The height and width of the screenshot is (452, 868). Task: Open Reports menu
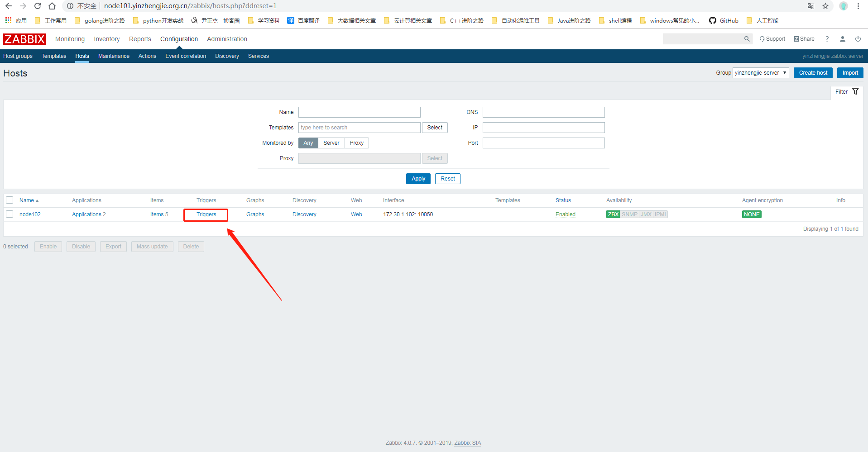[x=140, y=39]
